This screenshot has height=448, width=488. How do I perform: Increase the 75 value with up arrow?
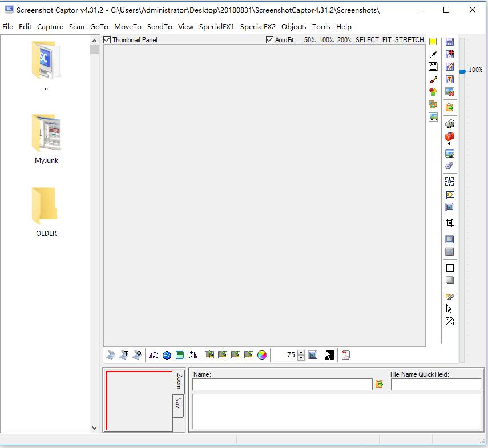[301, 353]
